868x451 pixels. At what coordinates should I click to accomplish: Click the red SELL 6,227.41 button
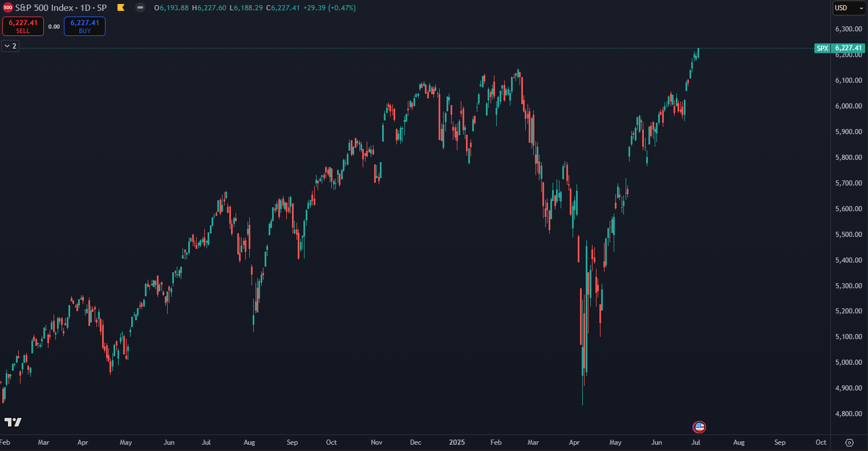point(23,26)
